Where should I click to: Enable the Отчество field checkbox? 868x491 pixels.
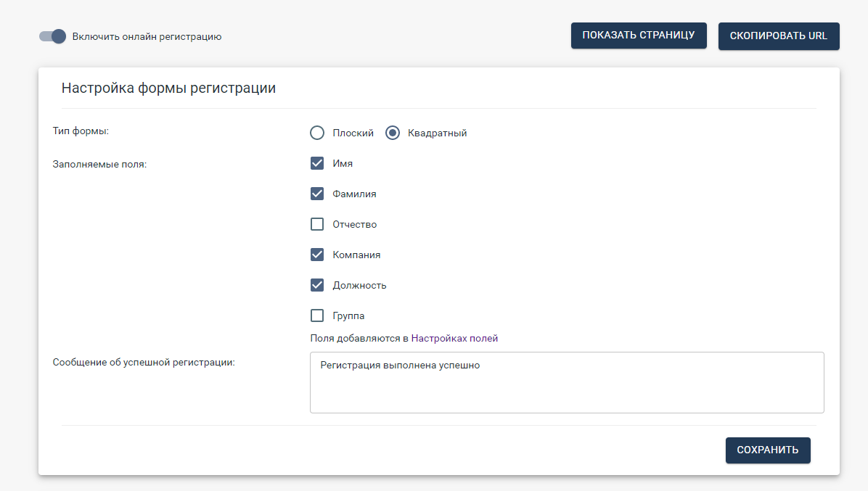click(317, 224)
